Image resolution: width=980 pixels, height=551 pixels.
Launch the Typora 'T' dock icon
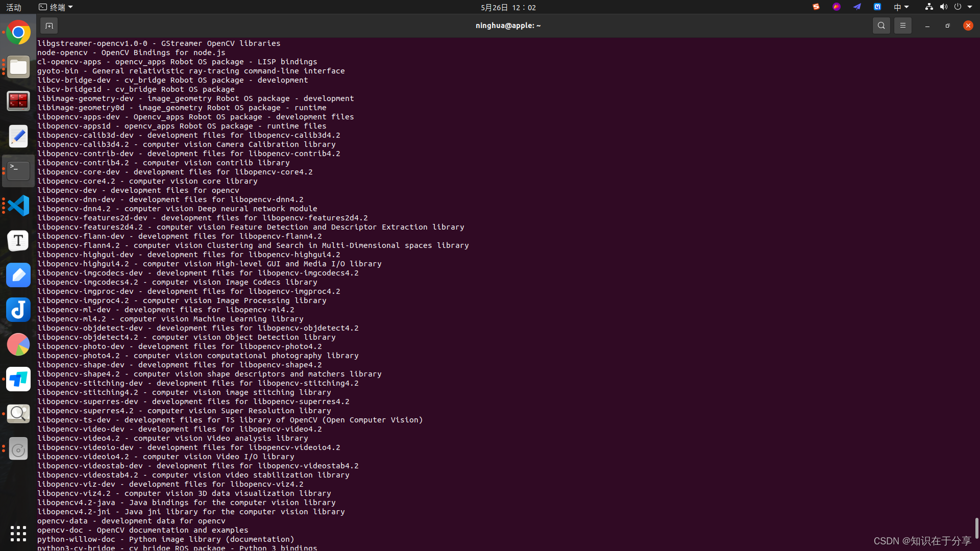click(x=18, y=240)
